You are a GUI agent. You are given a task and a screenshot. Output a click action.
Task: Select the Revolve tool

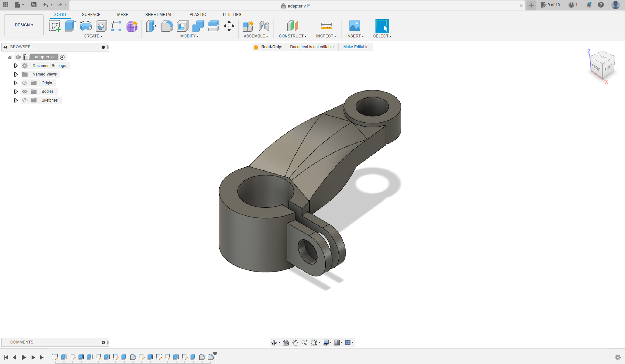86,26
